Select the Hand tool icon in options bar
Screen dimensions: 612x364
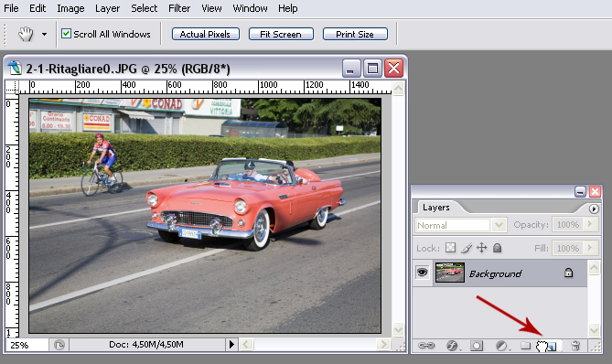[x=26, y=35]
